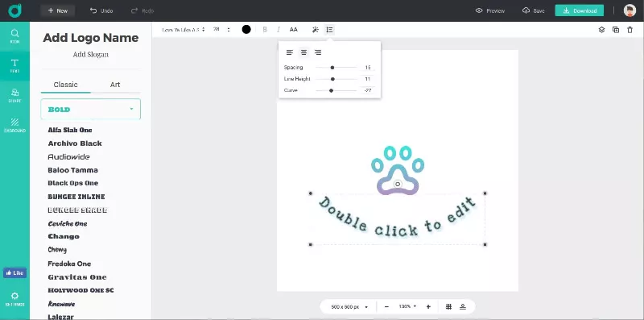Choose the Bungee Shade font

(77, 210)
